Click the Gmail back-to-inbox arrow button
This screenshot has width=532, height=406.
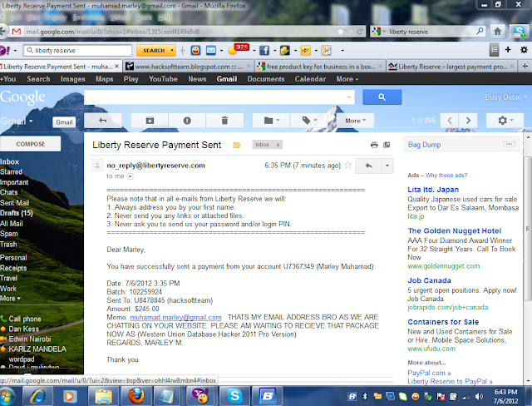pos(103,121)
